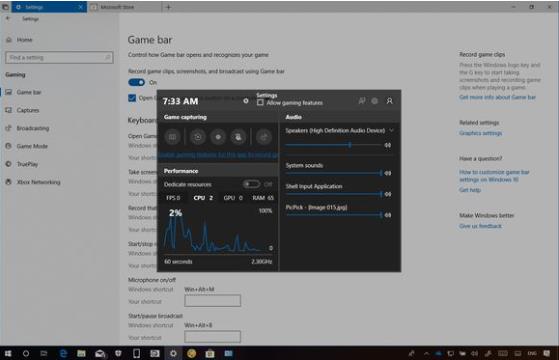Mute the System sounds speaker icon

point(388,173)
